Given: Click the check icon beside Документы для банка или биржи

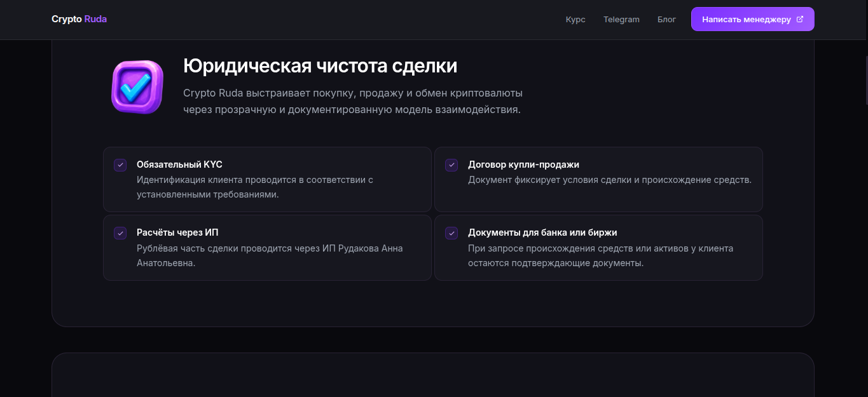Looking at the screenshot, I should pos(451,233).
